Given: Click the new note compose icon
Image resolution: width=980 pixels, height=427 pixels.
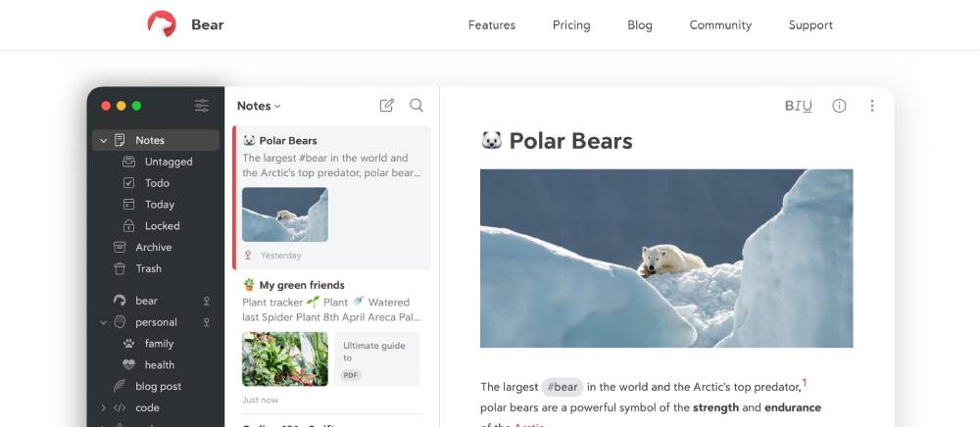Looking at the screenshot, I should 387,106.
